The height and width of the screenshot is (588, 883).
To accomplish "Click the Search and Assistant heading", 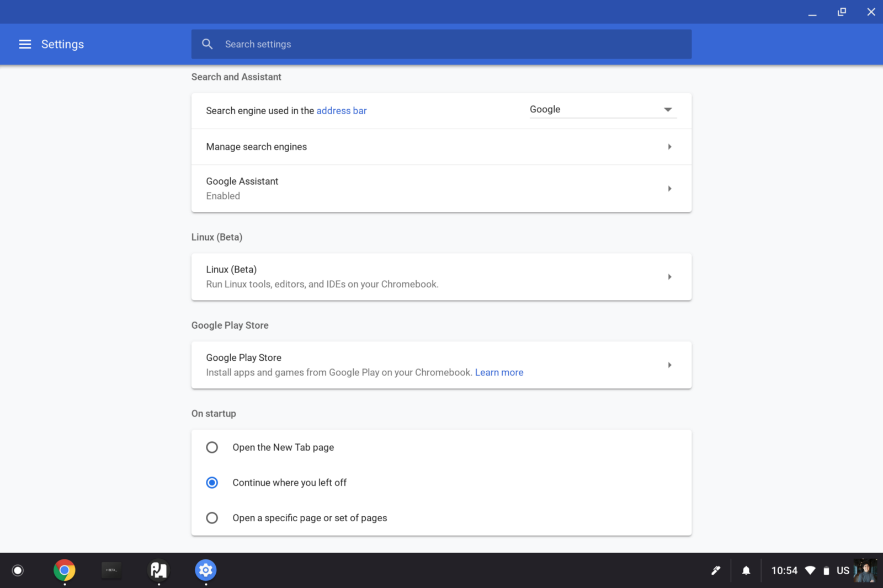I will coord(236,77).
